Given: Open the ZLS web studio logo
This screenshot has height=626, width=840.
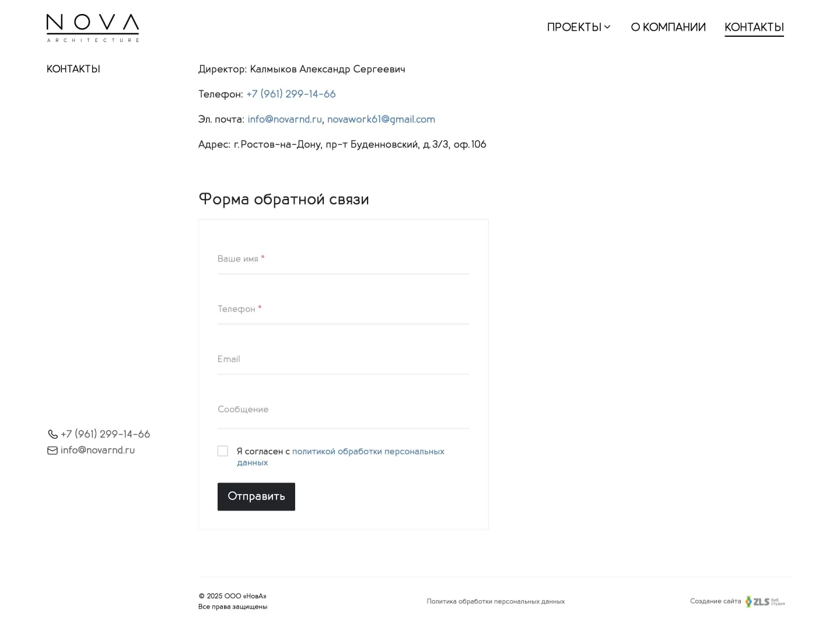Looking at the screenshot, I should pyautogui.click(x=765, y=601).
